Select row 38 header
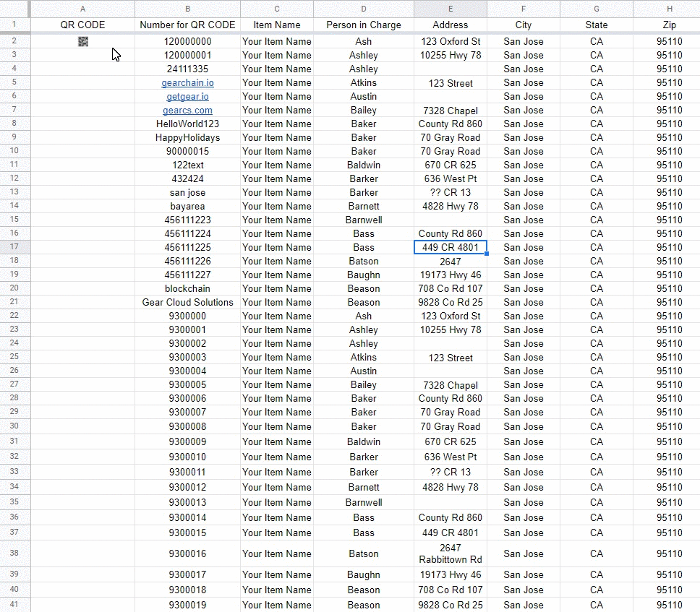Viewport: 700px width, 612px height. pyautogui.click(x=14, y=553)
